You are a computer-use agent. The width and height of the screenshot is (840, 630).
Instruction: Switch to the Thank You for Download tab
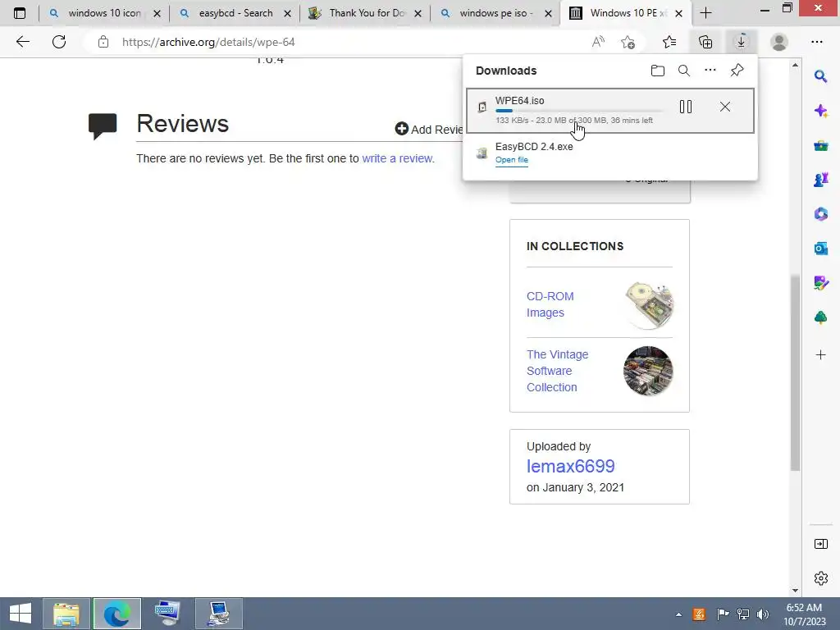[x=367, y=13]
